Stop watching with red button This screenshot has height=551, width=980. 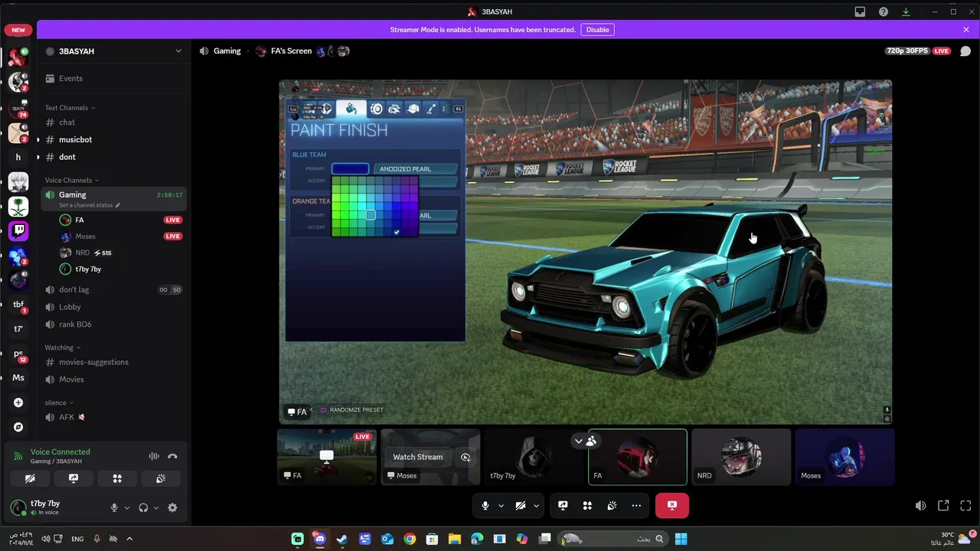pyautogui.click(x=671, y=505)
